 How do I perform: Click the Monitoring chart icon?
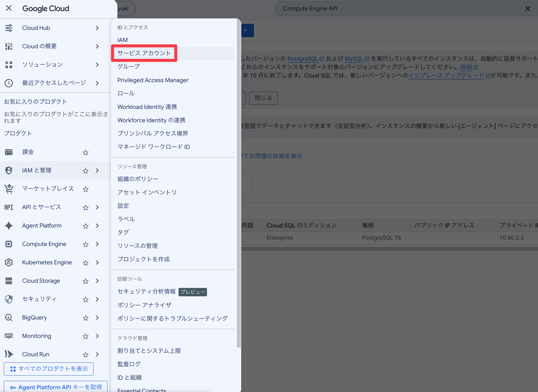coord(9,336)
